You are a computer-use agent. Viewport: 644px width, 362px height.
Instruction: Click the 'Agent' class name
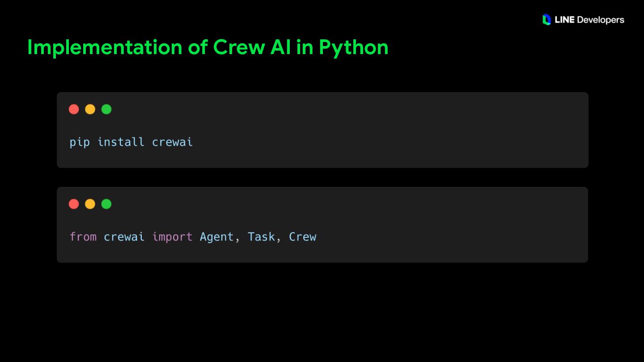point(216,237)
